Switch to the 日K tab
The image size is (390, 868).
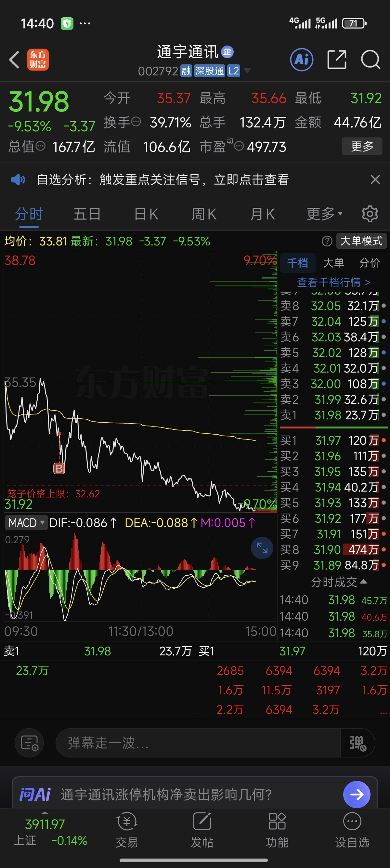[146, 214]
